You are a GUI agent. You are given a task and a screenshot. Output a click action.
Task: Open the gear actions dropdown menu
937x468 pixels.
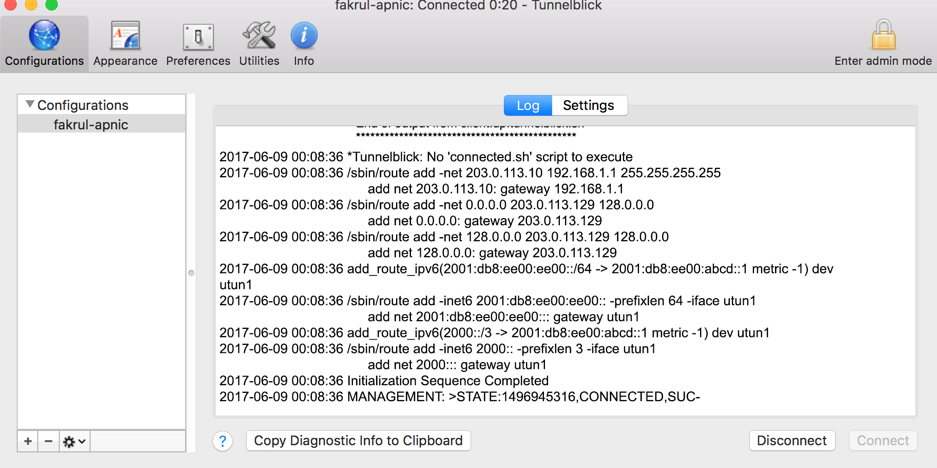click(x=75, y=441)
